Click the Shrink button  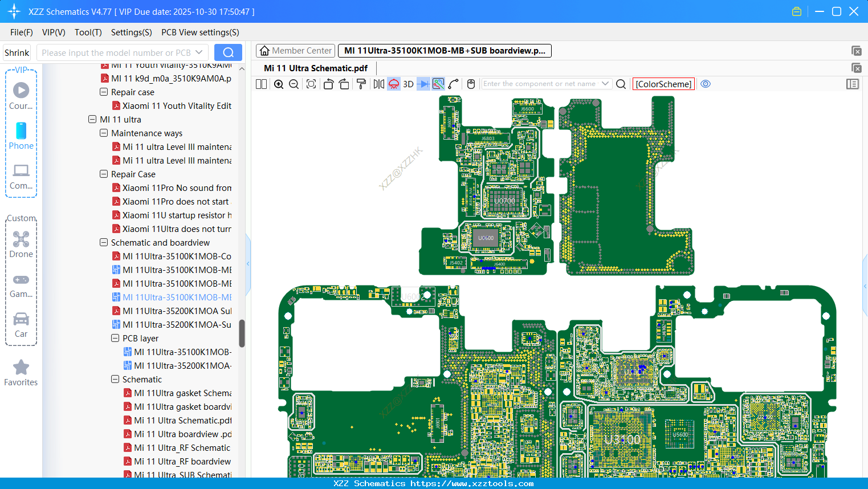[17, 52]
